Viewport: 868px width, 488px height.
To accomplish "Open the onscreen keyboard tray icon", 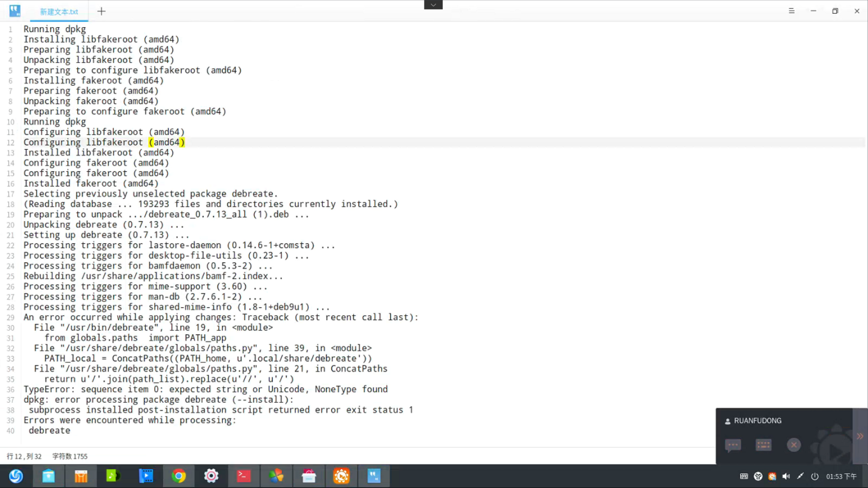I will (744, 476).
